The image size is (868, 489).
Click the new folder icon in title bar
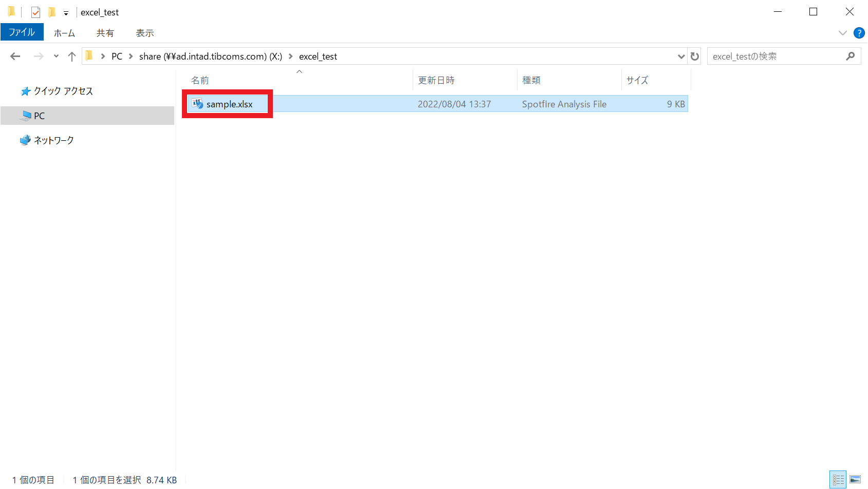coord(52,12)
